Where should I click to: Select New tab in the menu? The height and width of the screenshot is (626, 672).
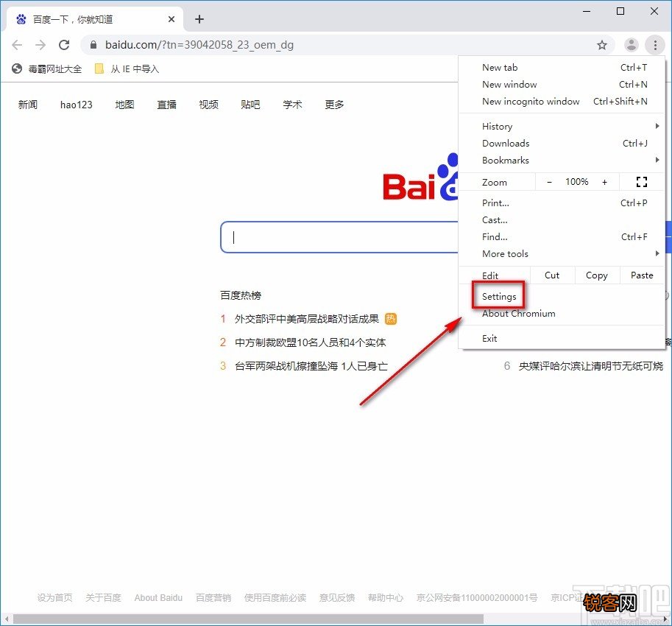tap(562, 67)
